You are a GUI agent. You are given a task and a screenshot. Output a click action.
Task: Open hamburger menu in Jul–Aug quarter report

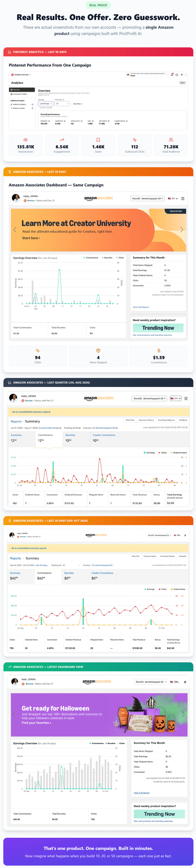[186, 398]
